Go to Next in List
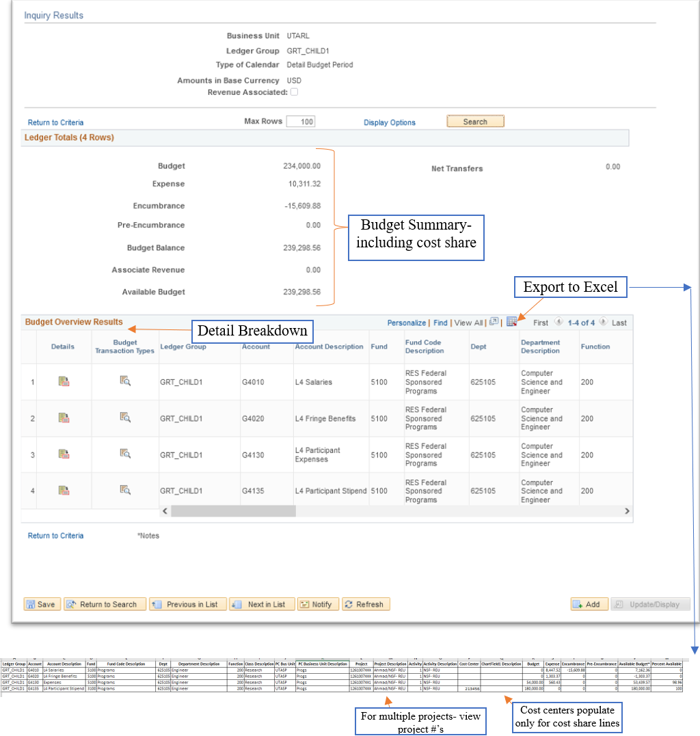Screen dimensions: 700x736 coord(262,604)
